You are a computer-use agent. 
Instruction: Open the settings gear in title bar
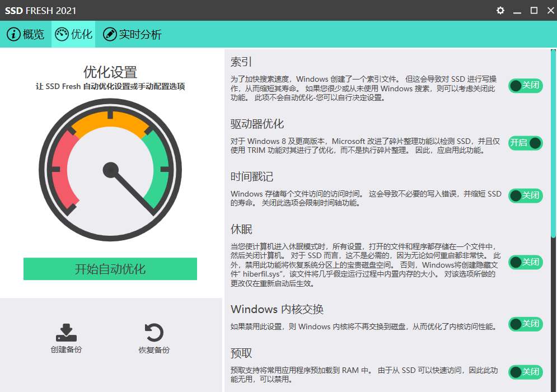pos(500,10)
